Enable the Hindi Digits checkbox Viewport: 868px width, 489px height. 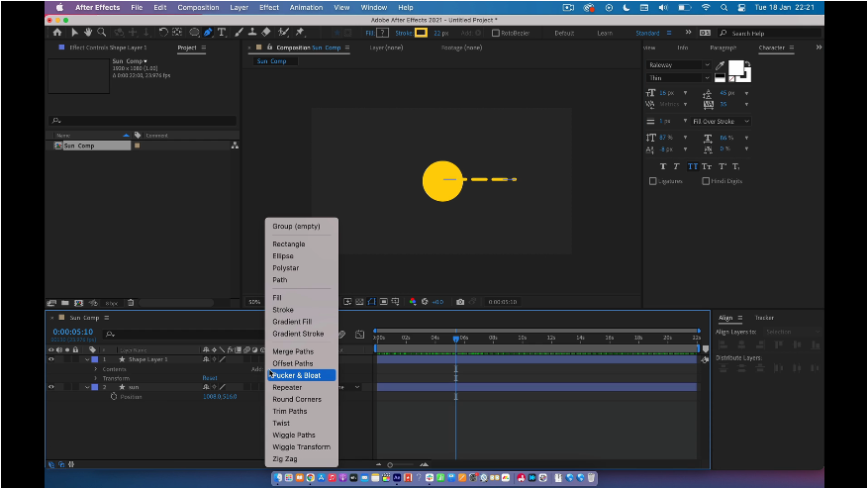706,181
